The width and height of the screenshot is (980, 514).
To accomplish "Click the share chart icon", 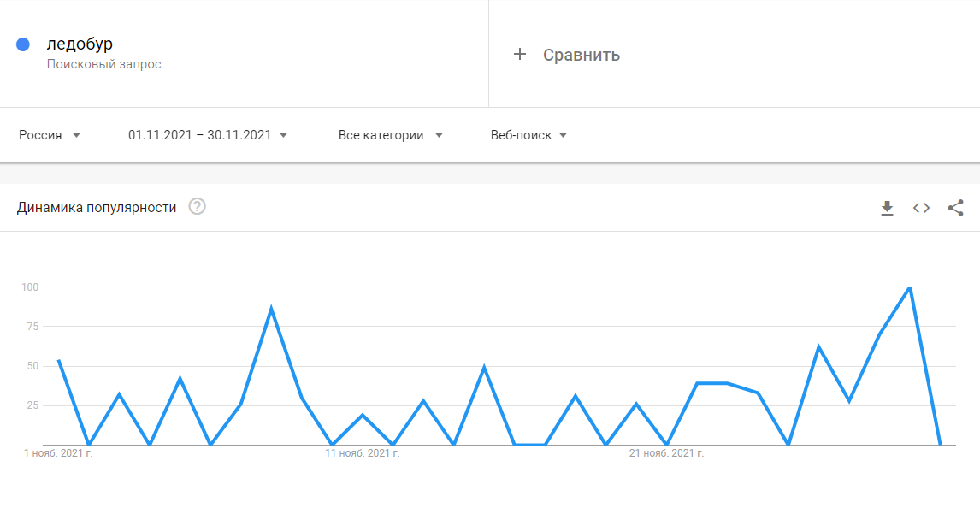I will 955,208.
